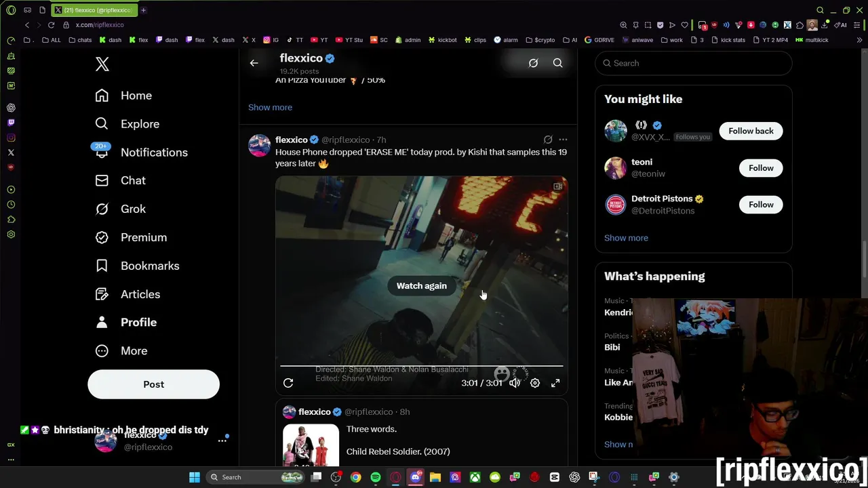
Task: Click Grok explain icon on ERASE ME post
Action: pyautogui.click(x=548, y=140)
